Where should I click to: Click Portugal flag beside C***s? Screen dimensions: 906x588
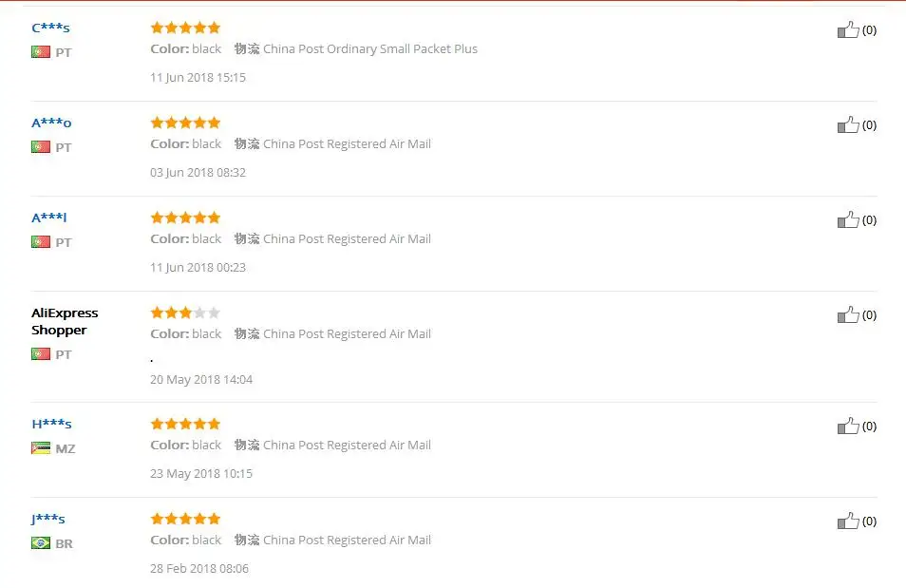[41, 52]
